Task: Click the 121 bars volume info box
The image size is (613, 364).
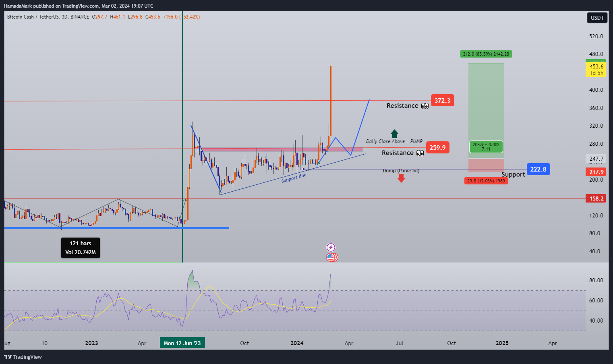Action: (81, 248)
